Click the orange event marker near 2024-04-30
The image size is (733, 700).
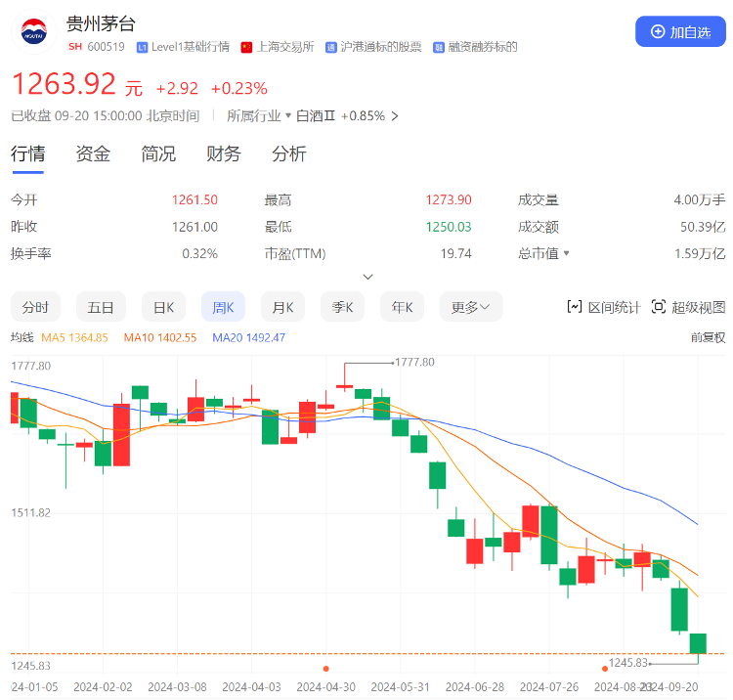325,669
